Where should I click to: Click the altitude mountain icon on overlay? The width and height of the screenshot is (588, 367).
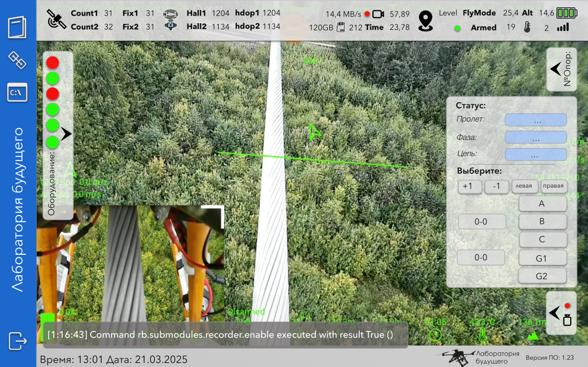532,335
